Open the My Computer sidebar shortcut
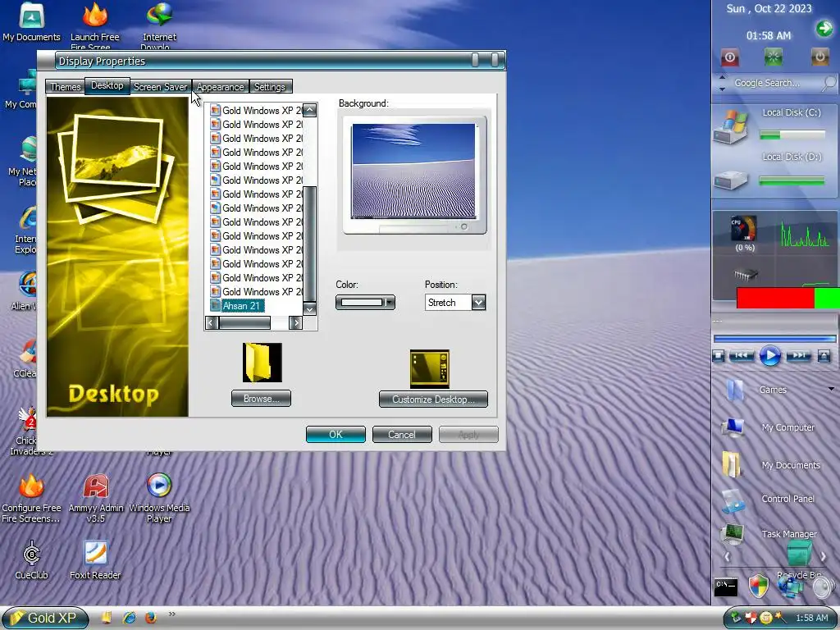The height and width of the screenshot is (630, 840). click(x=768, y=427)
